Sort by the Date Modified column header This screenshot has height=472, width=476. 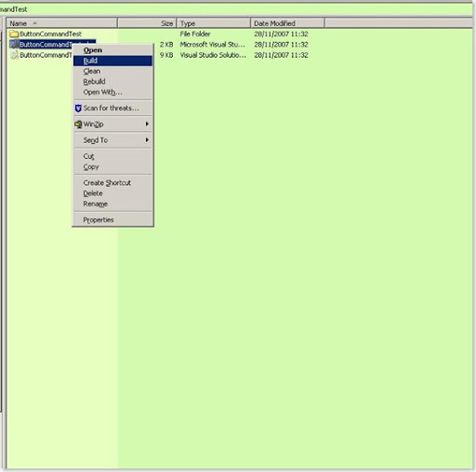(287, 23)
